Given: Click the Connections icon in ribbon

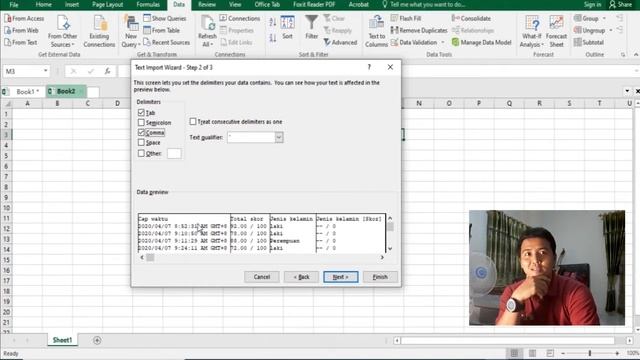Looking at the screenshot, I should point(223,18).
